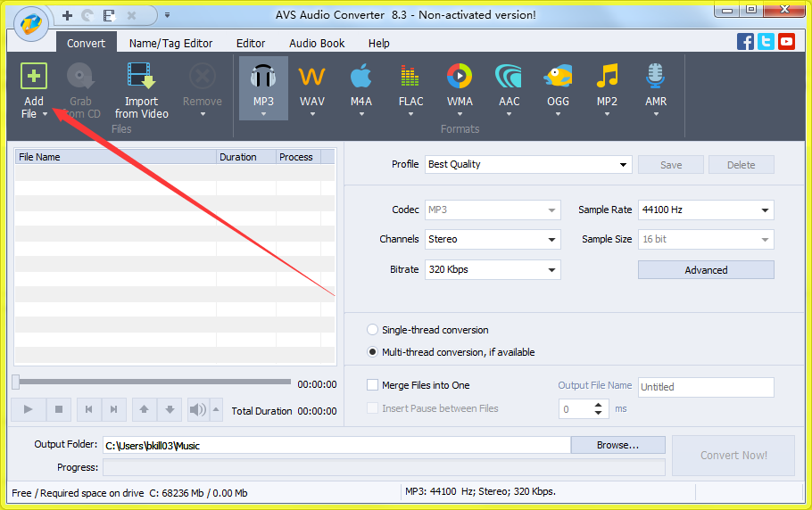Click the Stop playback button
This screenshot has height=510, width=812.
(x=59, y=409)
